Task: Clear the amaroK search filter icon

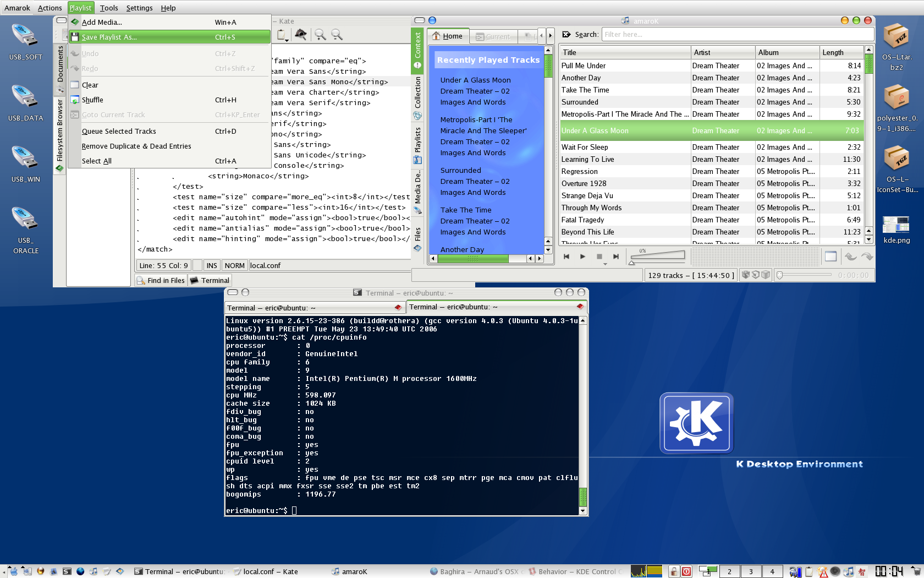Action: pos(566,34)
